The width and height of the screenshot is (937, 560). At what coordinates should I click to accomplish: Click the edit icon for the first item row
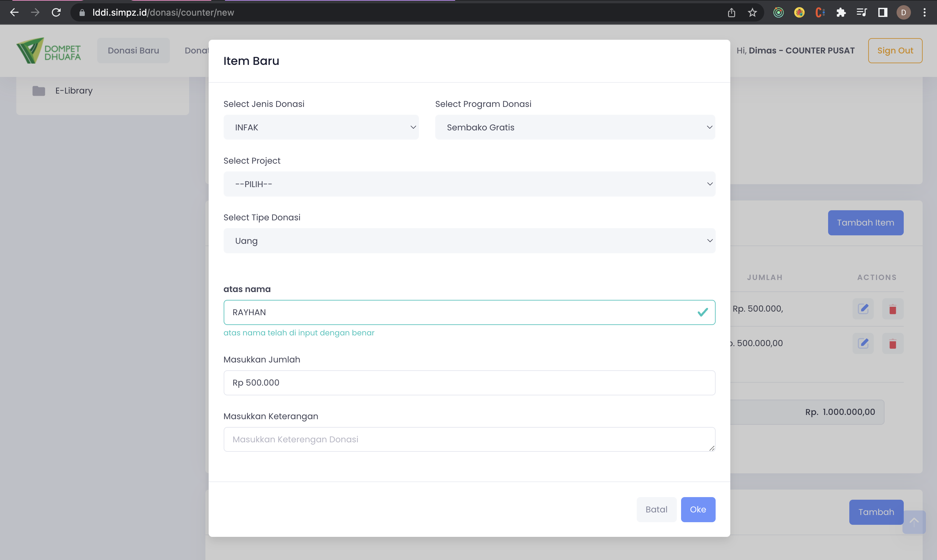[863, 309]
